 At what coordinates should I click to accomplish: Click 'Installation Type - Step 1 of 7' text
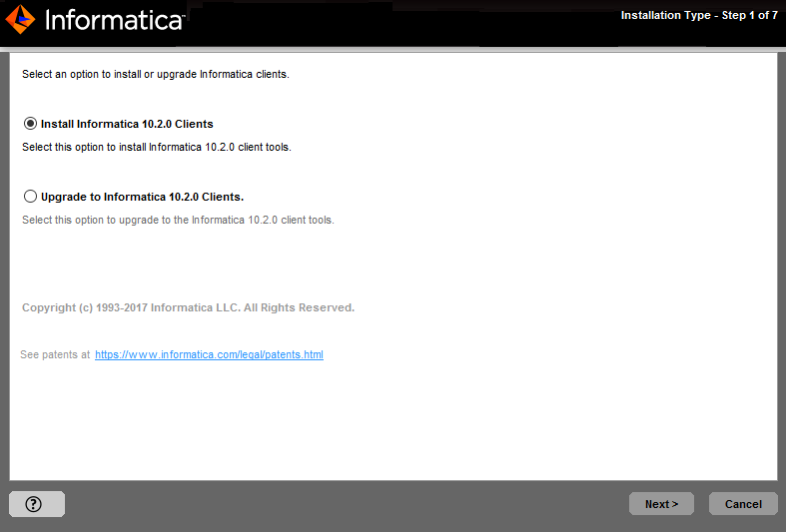[x=699, y=16]
